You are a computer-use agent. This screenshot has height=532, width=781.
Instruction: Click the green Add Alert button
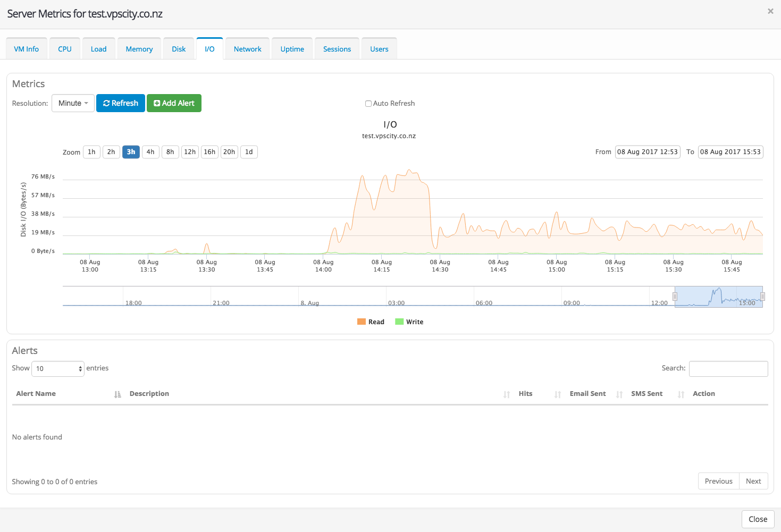click(x=174, y=103)
